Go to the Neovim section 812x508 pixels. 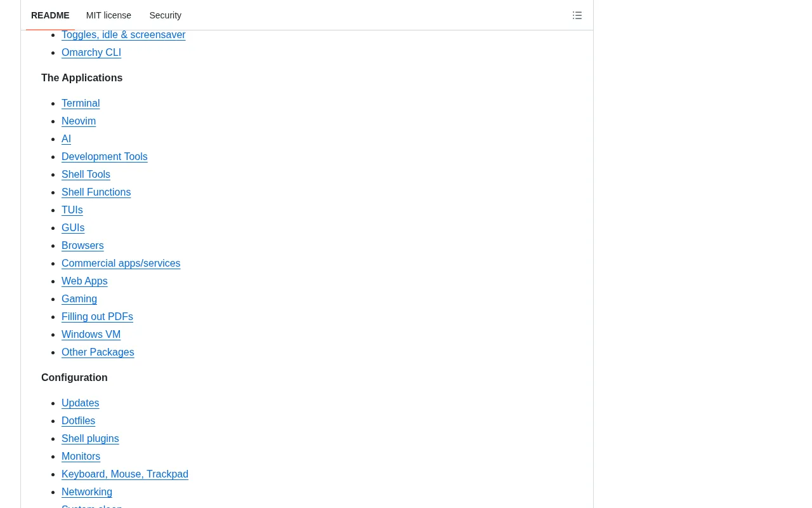(79, 121)
